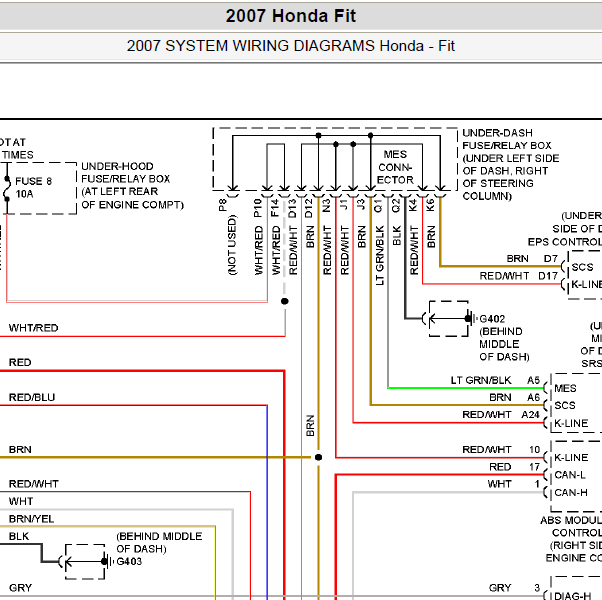Click the left-side "BRN/YEL" wire label
The image size is (602, 600).
[x=31, y=519]
